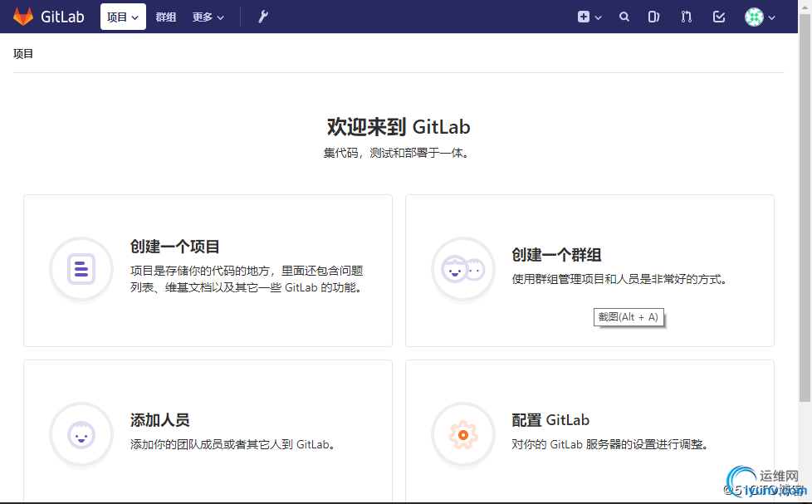Open the issues icon in navbar
The height and width of the screenshot is (504, 812).
point(653,17)
